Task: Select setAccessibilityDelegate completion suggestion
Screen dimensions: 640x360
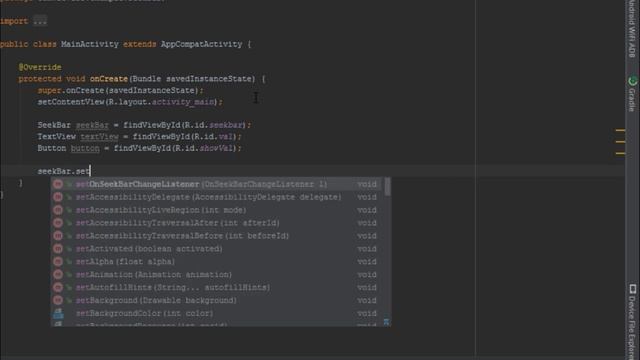Action: [216, 197]
